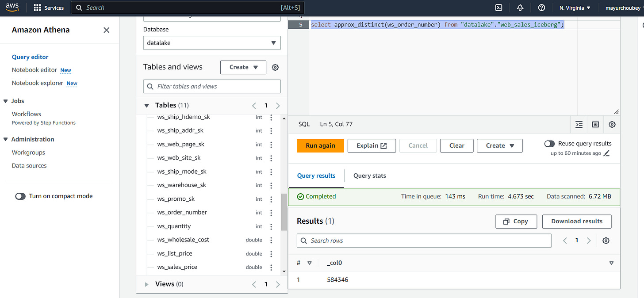The height and width of the screenshot is (298, 644).
Task: Open Notebook editor in navigation
Action: pos(34,70)
